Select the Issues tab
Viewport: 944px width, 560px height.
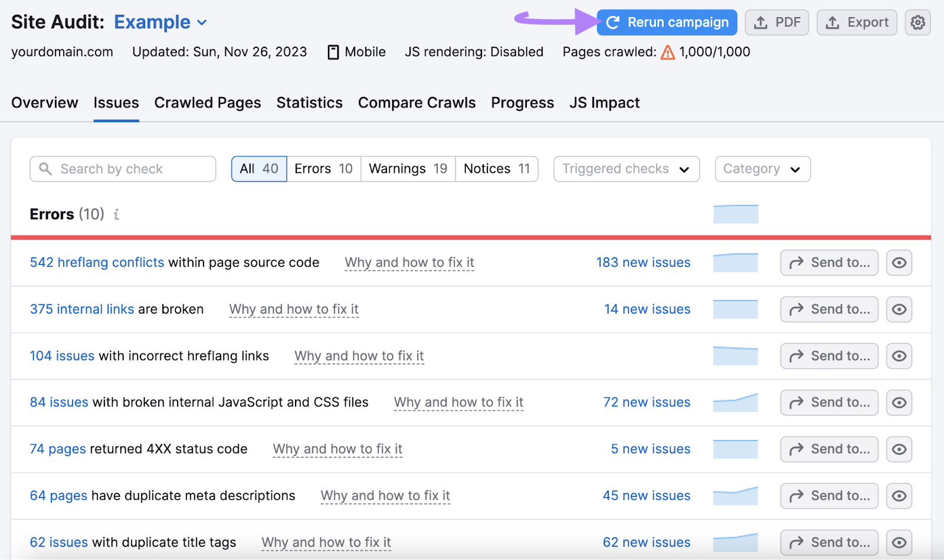coord(116,103)
